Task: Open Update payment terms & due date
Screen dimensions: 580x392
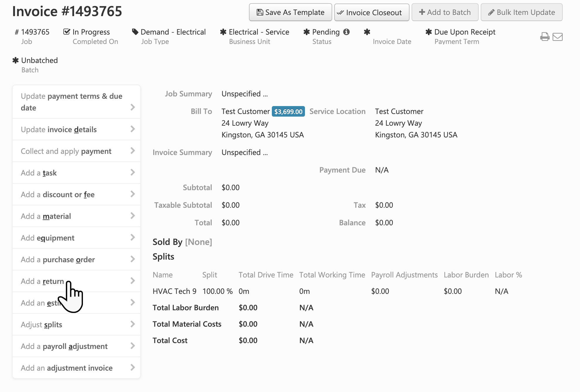Action: [76, 102]
